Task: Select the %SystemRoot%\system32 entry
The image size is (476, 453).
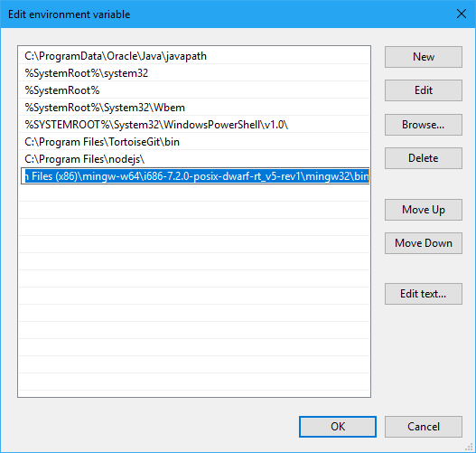Action: (x=194, y=73)
